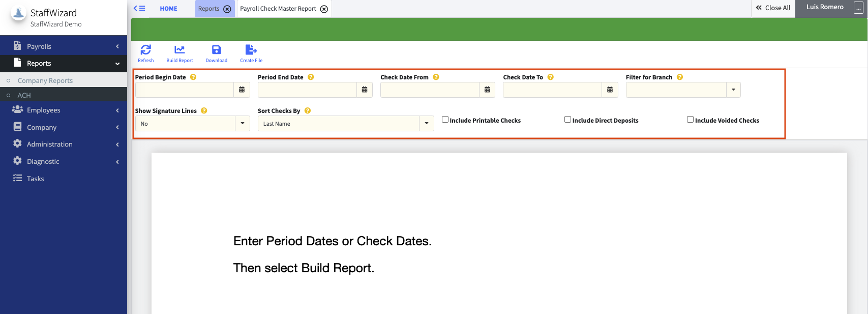Open calendar picker for Period Begin Date

click(x=242, y=90)
